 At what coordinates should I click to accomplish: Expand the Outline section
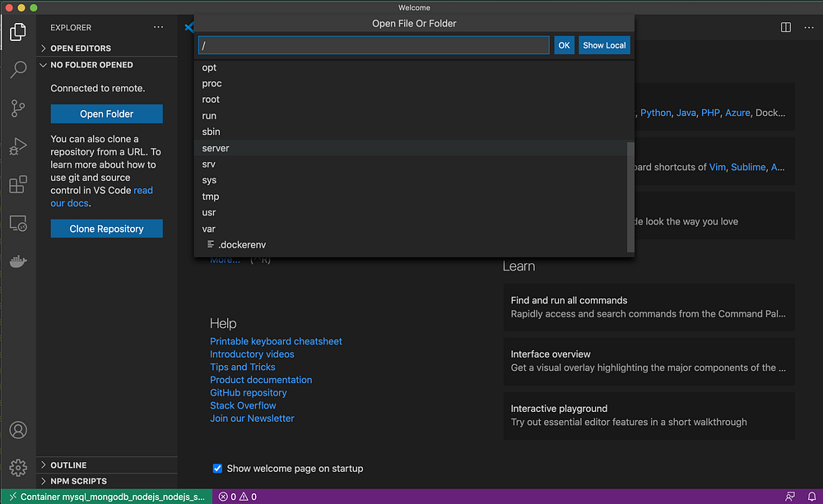[107, 465]
